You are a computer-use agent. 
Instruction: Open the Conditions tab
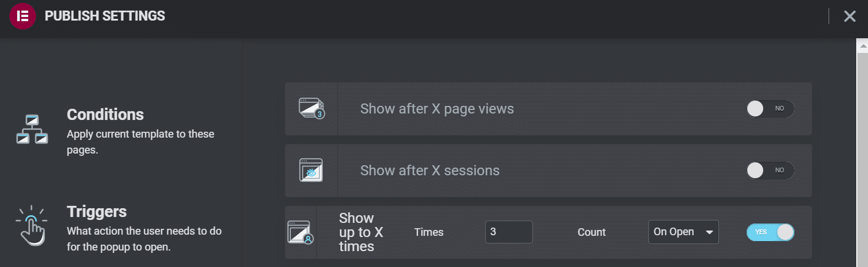click(x=105, y=114)
